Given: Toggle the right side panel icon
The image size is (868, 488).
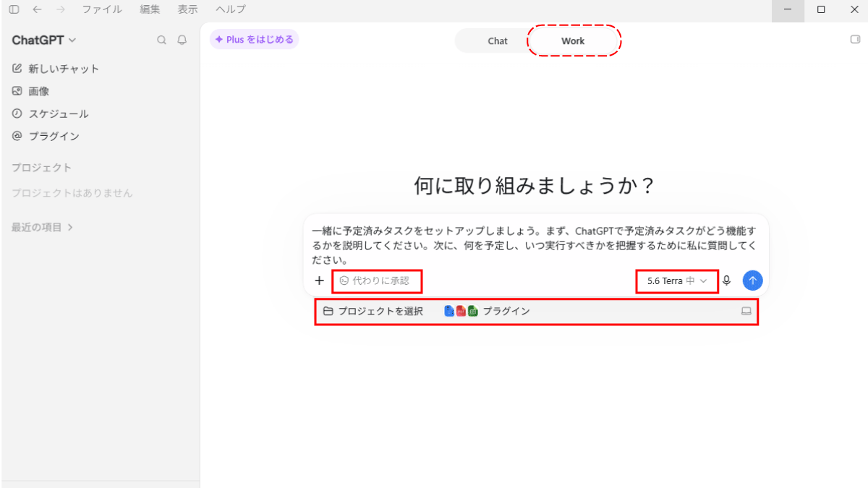Looking at the screenshot, I should pyautogui.click(x=855, y=40).
